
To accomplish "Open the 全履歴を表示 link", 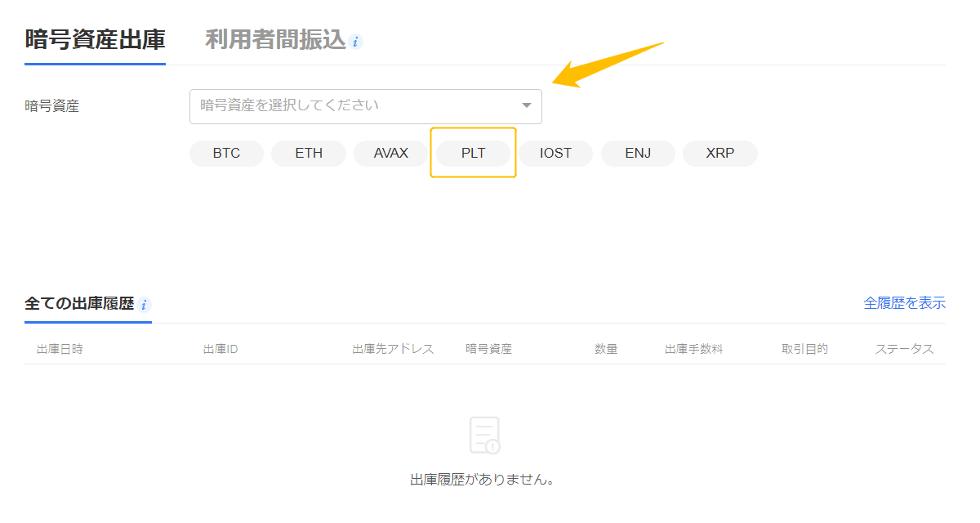I will point(904,303).
